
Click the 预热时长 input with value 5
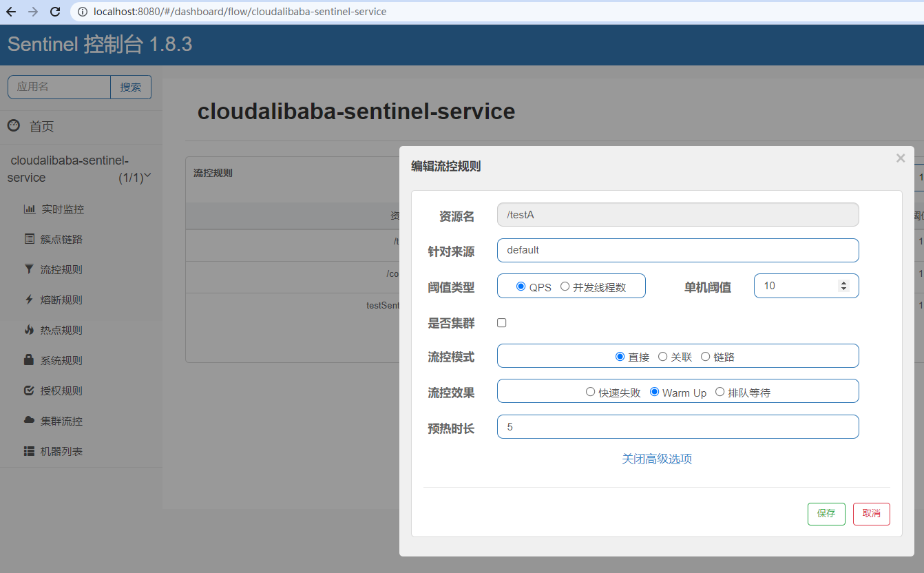tap(678, 427)
